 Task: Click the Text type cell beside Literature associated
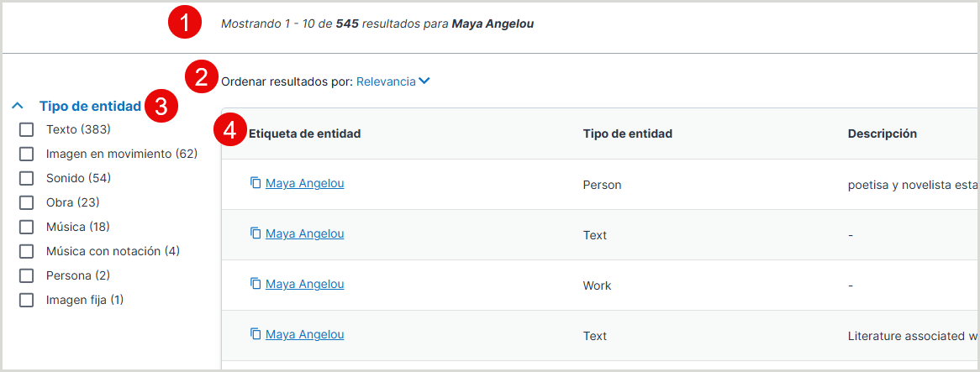coord(594,336)
